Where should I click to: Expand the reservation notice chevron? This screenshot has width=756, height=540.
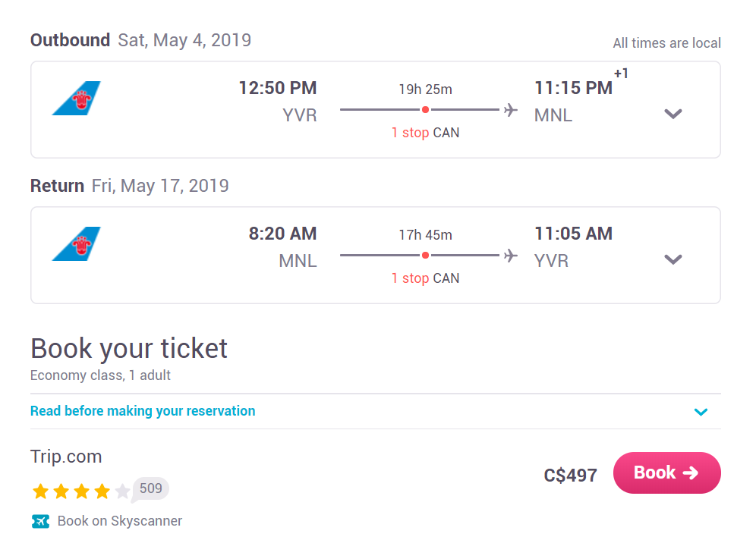click(701, 412)
